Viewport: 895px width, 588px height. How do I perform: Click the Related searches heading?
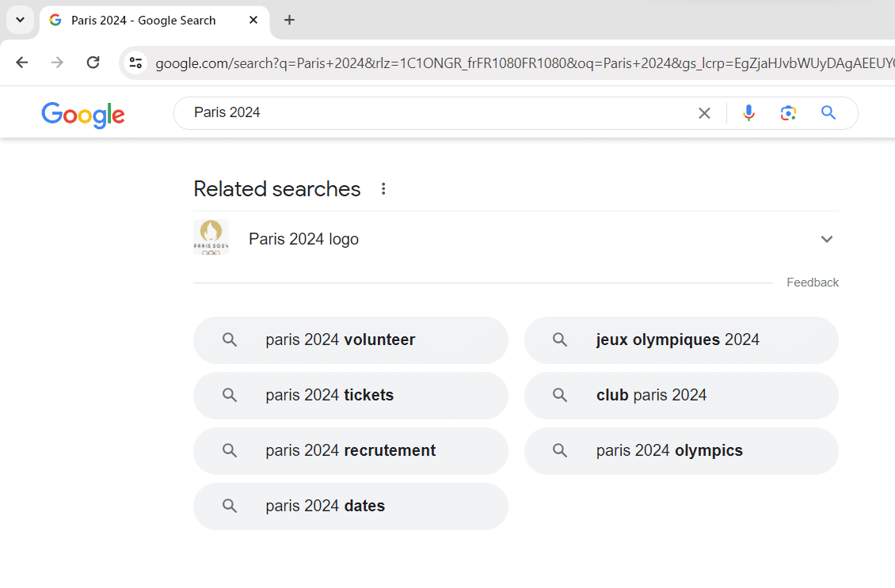pyautogui.click(x=277, y=189)
